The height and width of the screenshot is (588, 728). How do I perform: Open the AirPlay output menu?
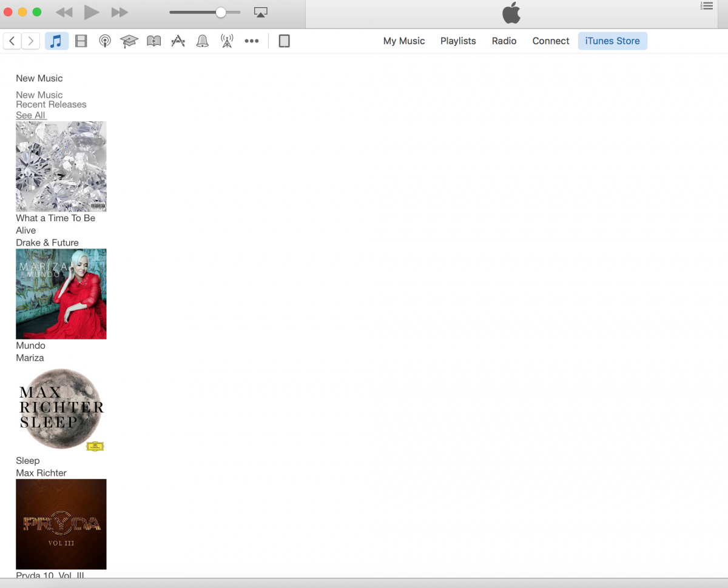pyautogui.click(x=261, y=12)
